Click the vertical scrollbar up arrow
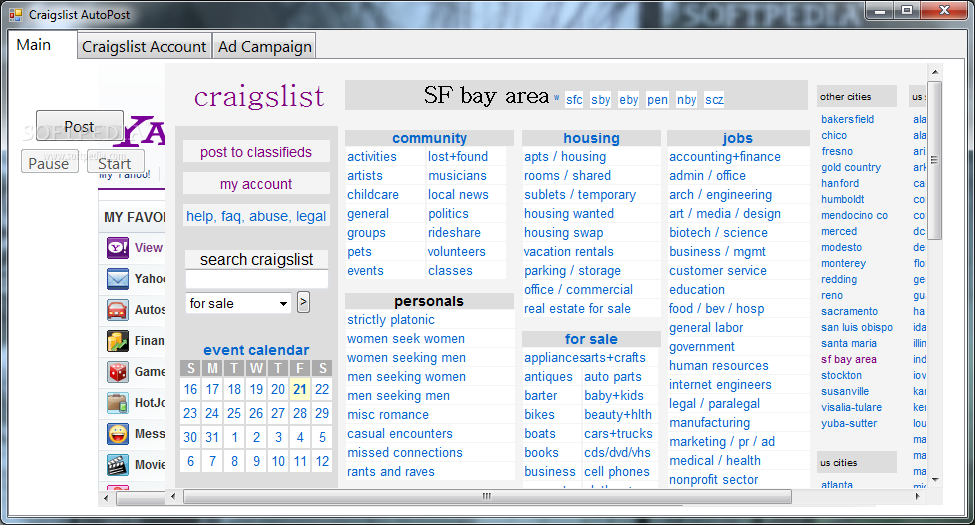 pyautogui.click(x=935, y=72)
